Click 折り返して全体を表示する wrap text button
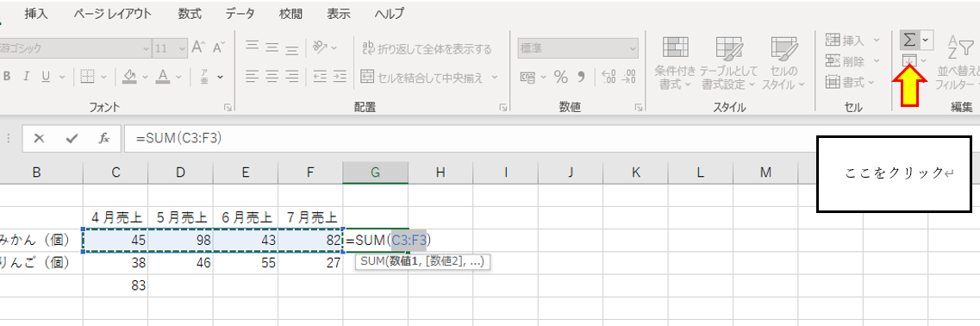Viewport: 980px width, 326px height. tap(427, 49)
